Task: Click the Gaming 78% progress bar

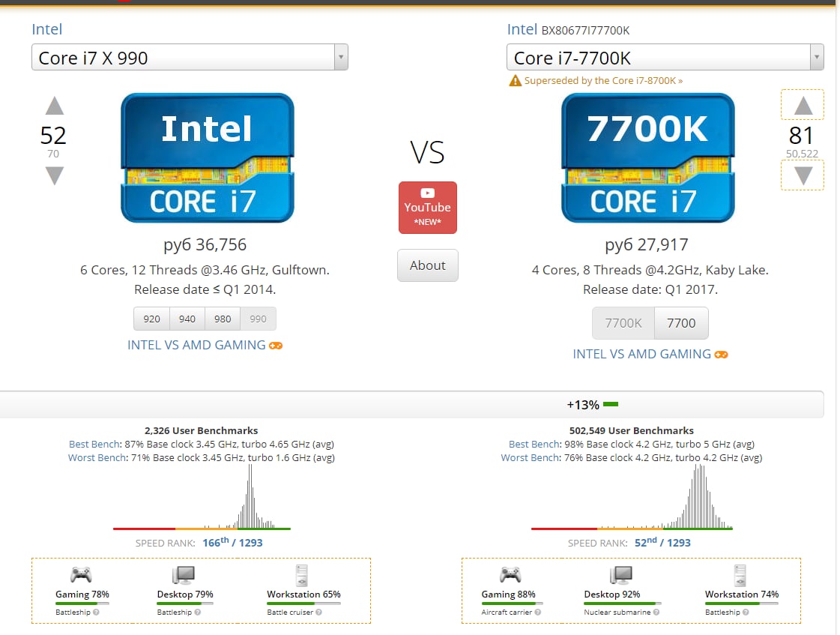Action: (x=82, y=604)
